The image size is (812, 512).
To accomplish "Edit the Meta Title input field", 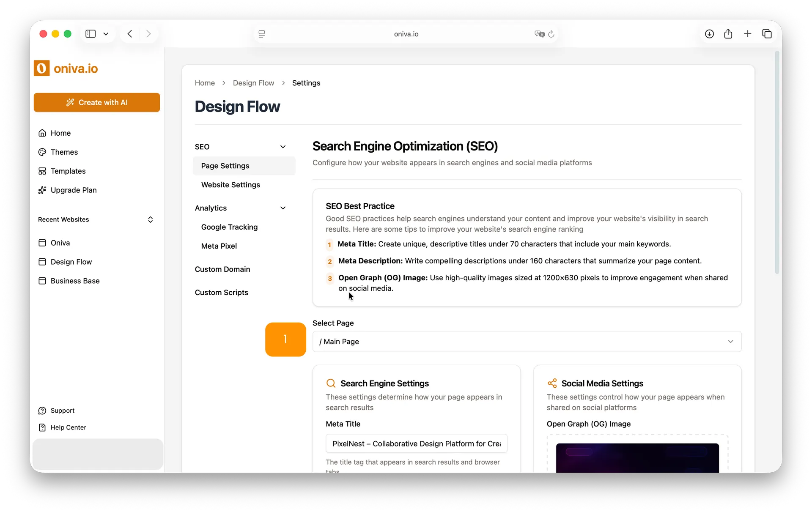I will coord(416,444).
